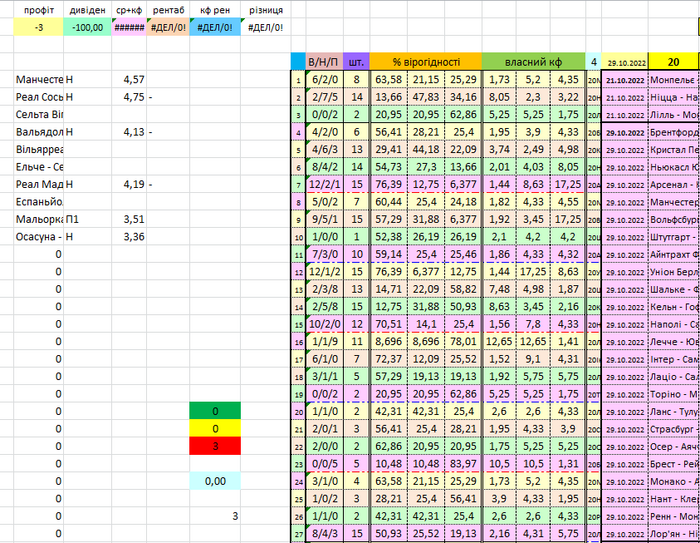Click the 'Осасуна -' team cell
Screen dimensions: 700x543
click(39, 236)
